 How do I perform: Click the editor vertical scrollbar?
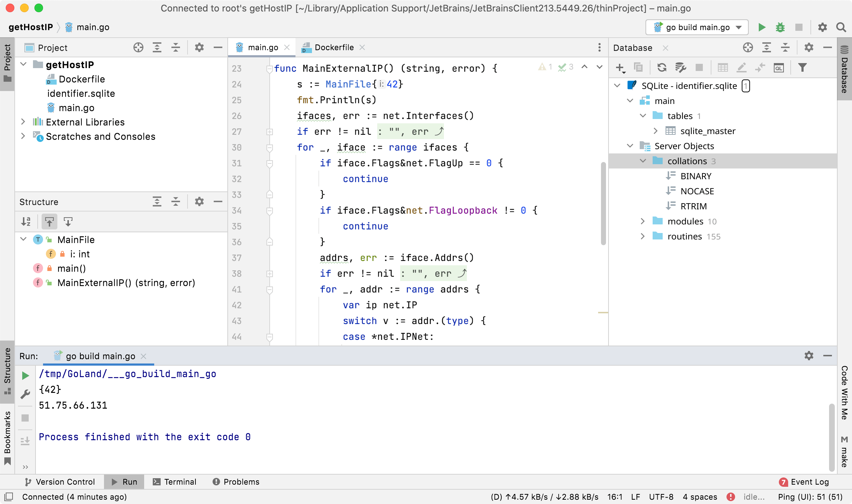603,201
